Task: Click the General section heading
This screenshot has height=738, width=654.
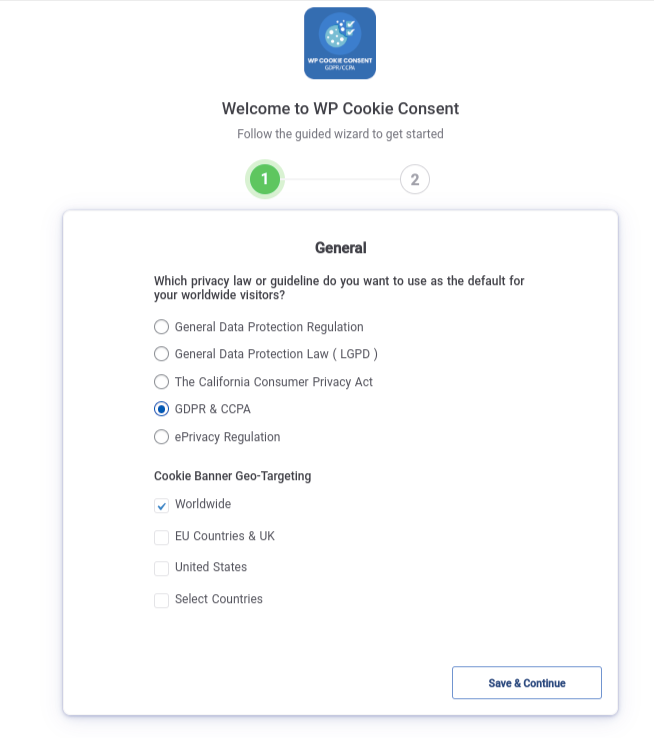Action: pyautogui.click(x=341, y=248)
